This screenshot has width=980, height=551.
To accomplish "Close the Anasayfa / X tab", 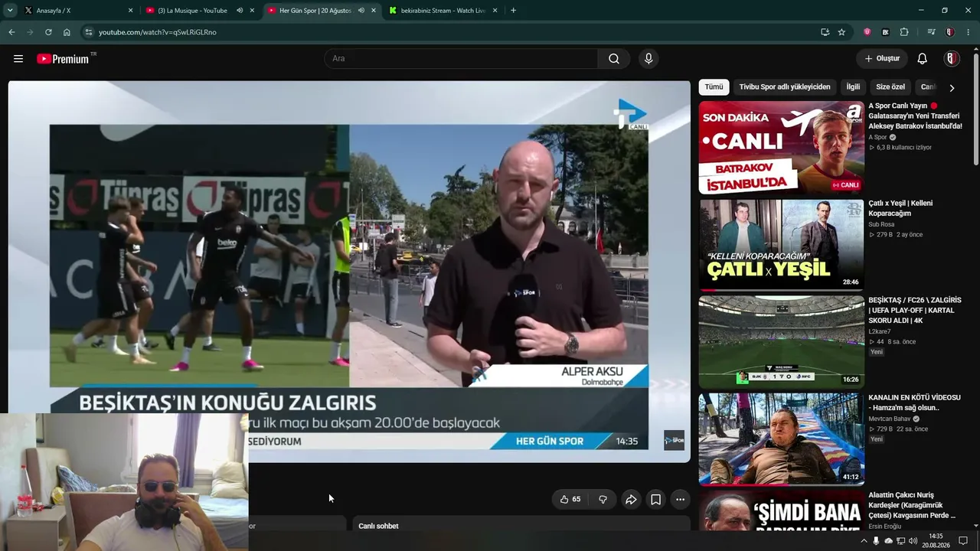I will [x=130, y=11].
